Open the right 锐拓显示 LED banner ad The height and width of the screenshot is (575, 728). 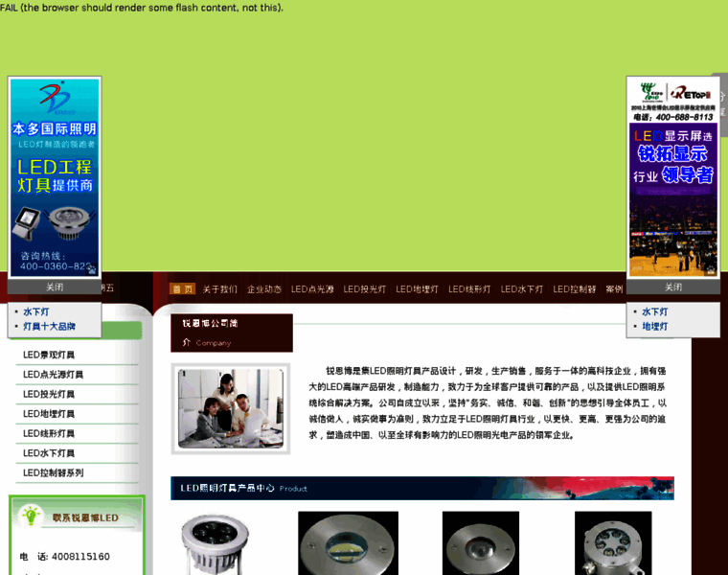672,177
